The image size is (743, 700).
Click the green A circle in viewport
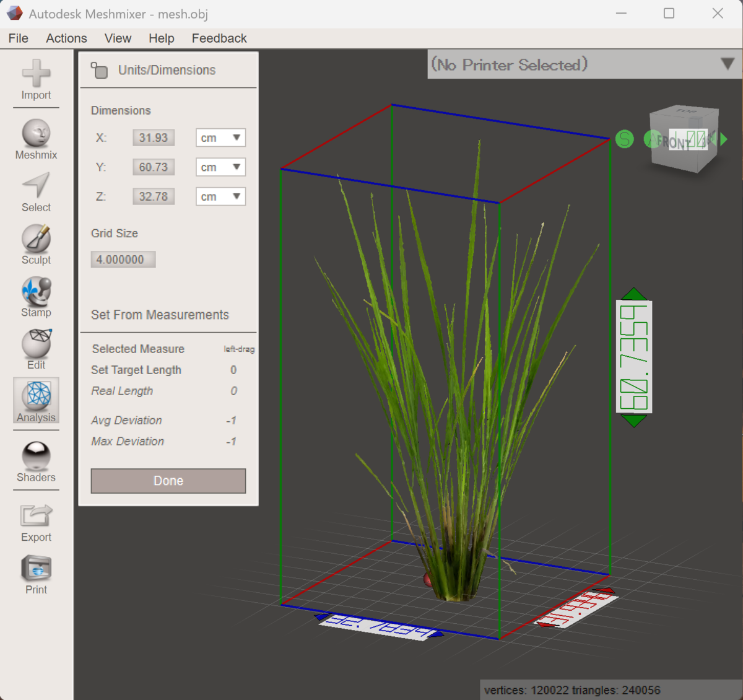[x=653, y=139]
